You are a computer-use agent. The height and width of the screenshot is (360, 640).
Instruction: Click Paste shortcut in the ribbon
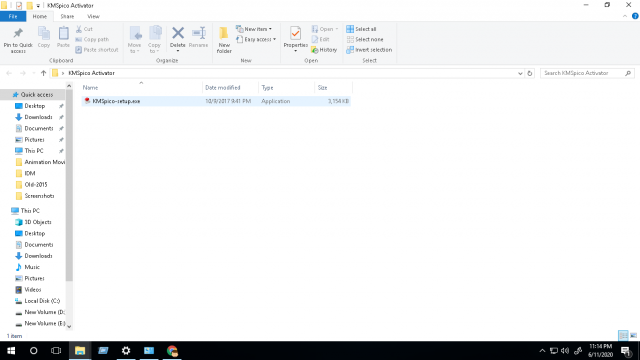click(97, 50)
